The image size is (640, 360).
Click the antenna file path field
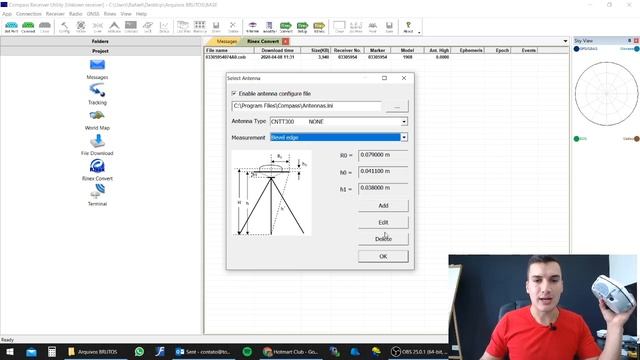[x=307, y=106]
